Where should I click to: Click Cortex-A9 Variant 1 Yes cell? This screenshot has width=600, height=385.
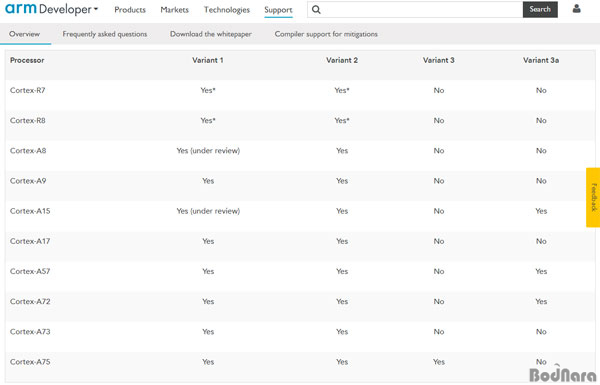(x=208, y=181)
